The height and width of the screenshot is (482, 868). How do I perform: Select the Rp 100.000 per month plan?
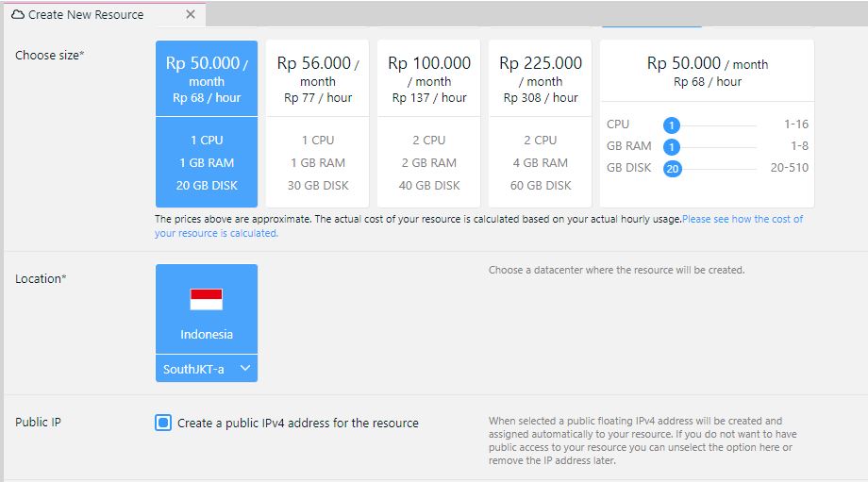[429, 124]
